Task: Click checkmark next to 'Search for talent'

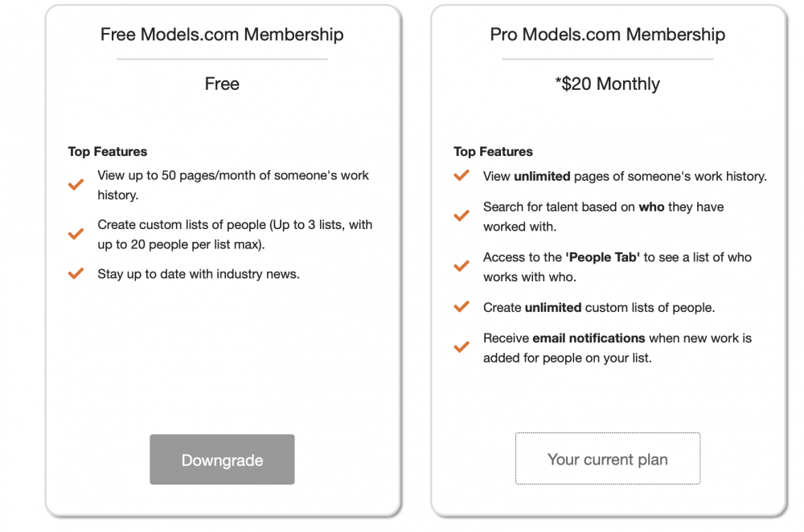Action: point(461,216)
